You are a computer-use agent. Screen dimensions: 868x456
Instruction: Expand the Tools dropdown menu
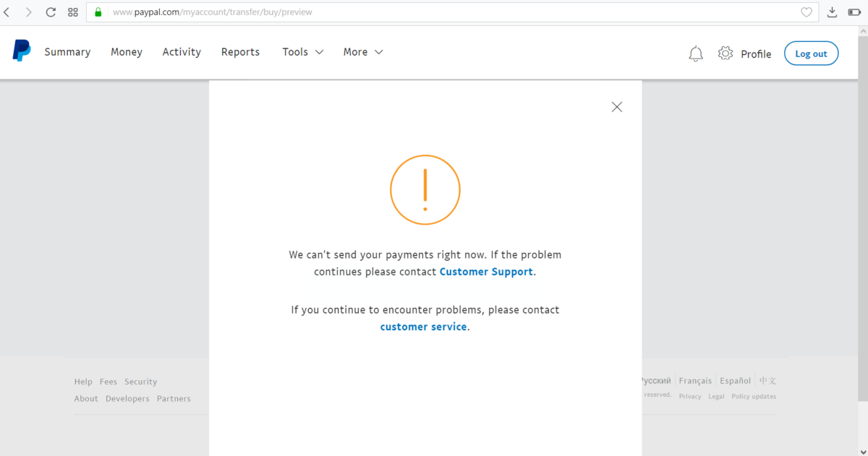302,52
